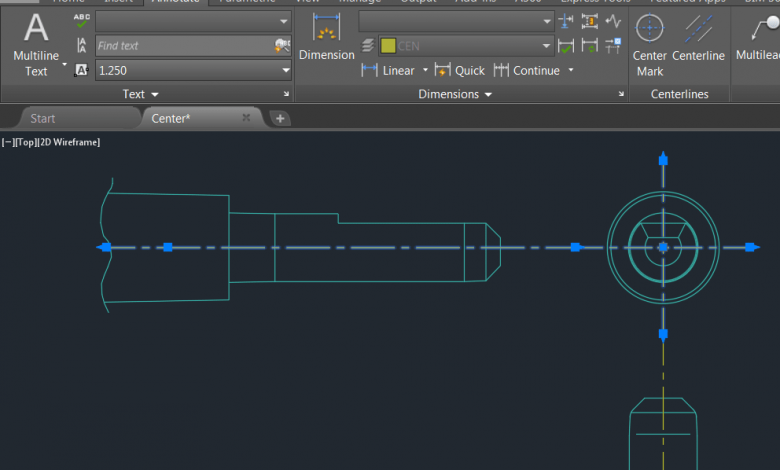The image size is (780, 470).
Task: Click the yellow CEN layer color swatch
Action: click(x=387, y=46)
